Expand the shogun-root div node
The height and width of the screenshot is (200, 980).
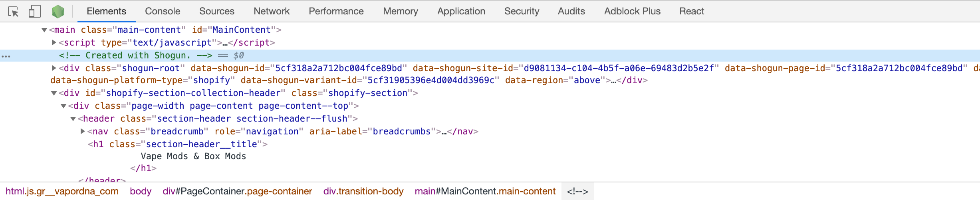pos(54,68)
